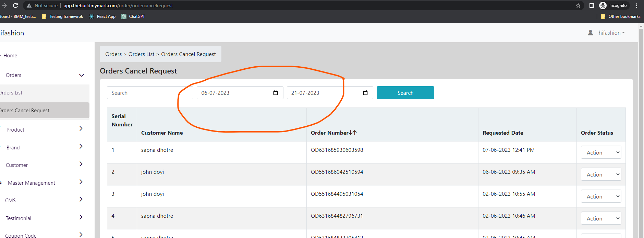Open the Other bookmarks folder
This screenshot has height=238, width=644.
click(621, 16)
